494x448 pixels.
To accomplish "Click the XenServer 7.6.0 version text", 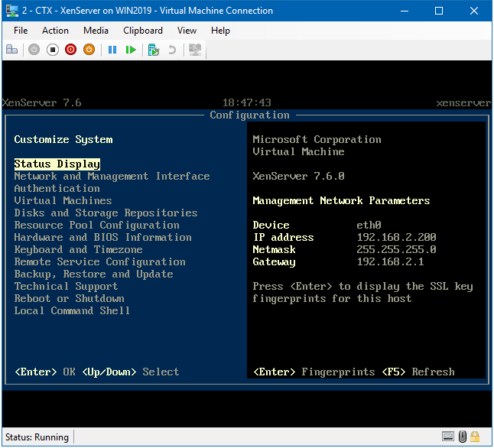I will click(x=299, y=176).
